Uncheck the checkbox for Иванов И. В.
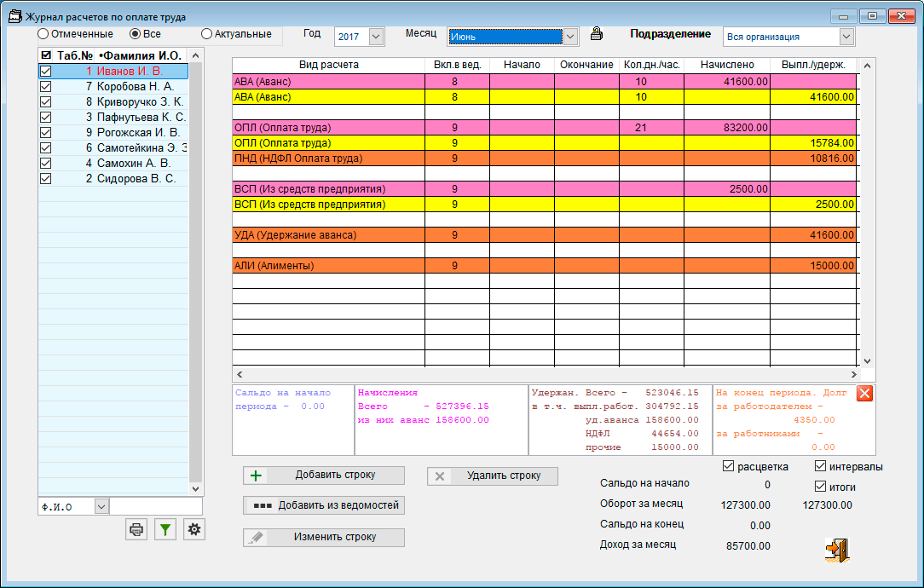The height and width of the screenshot is (588, 924). pyautogui.click(x=45, y=72)
